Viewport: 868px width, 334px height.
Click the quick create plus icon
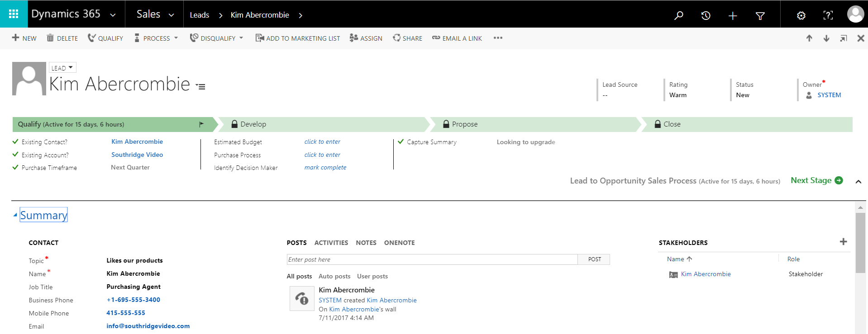click(733, 16)
